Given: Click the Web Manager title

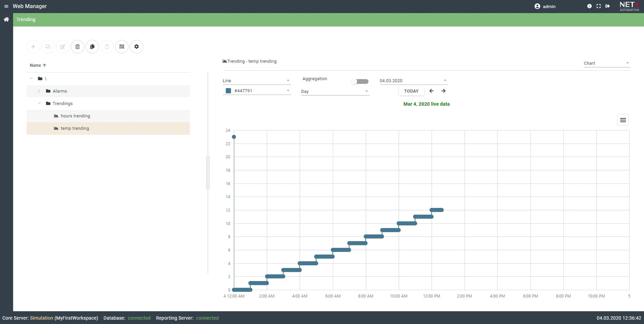Looking at the screenshot, I should (x=30, y=6).
